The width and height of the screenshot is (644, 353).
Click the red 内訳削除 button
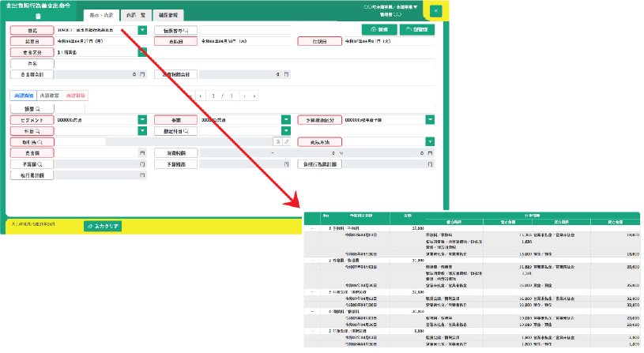75,96
